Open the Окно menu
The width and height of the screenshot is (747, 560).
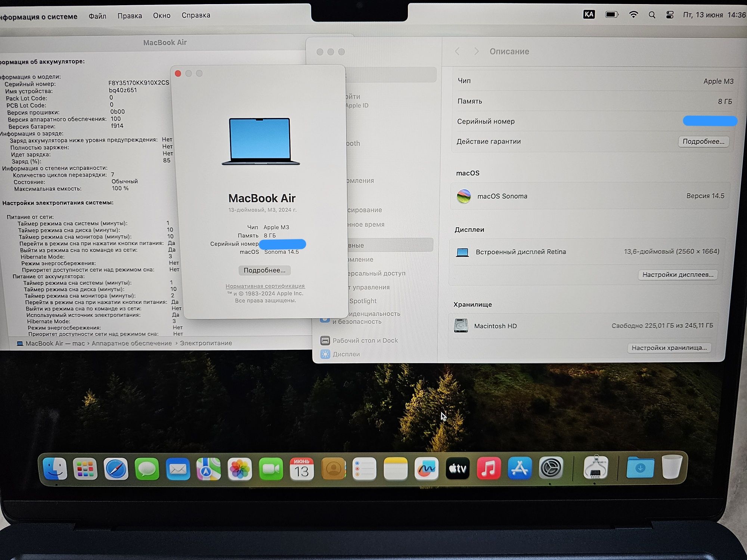coord(162,15)
